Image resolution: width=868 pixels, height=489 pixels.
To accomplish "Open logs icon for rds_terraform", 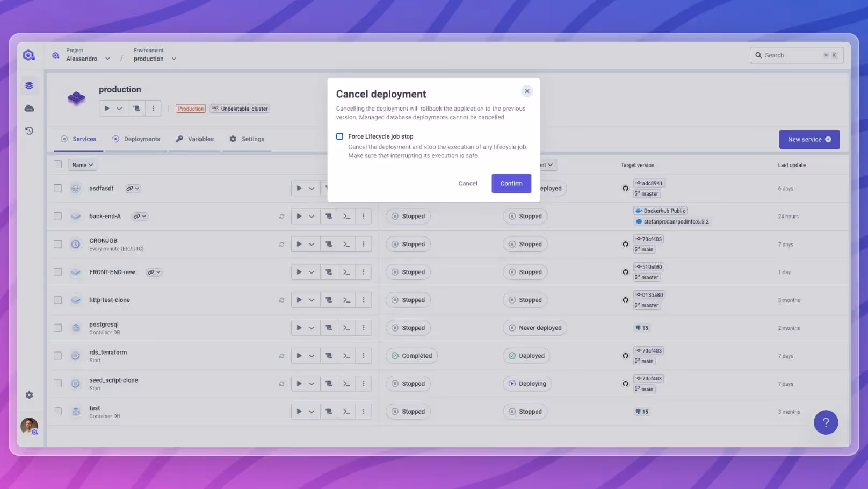I will 329,356.
